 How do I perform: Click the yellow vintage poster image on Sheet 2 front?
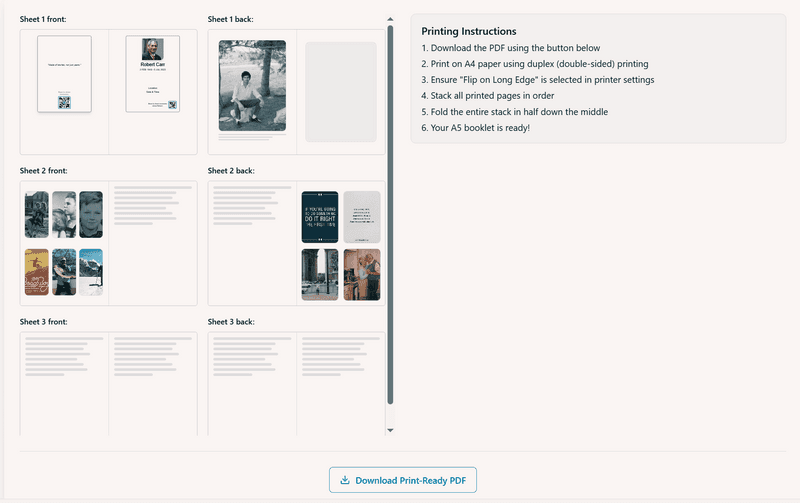[36, 272]
